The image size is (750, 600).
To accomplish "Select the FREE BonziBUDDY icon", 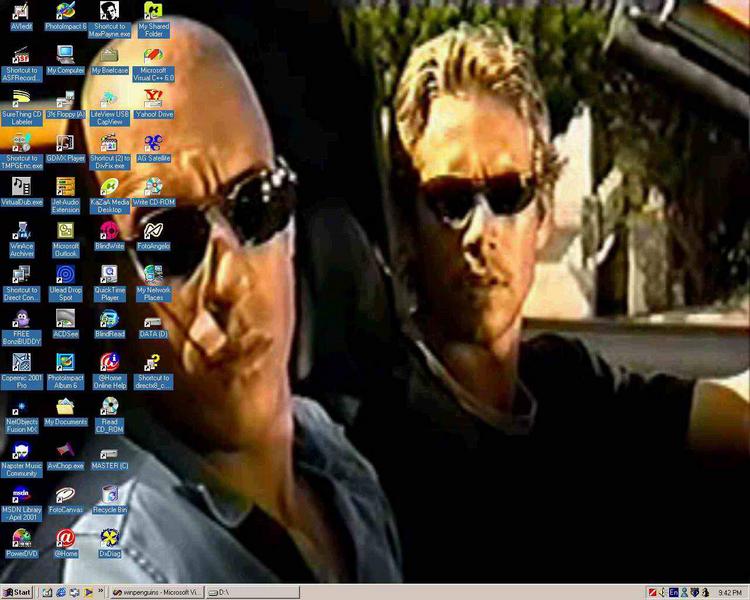I will tap(21, 328).
